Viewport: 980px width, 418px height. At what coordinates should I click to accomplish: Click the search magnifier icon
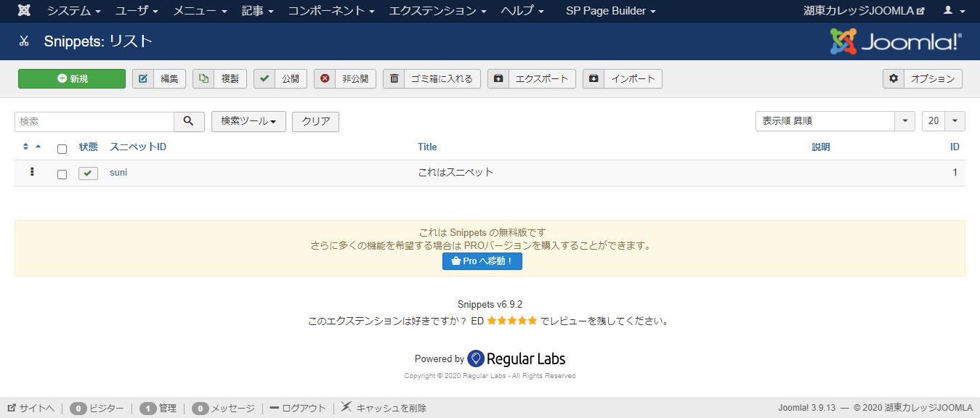click(x=189, y=121)
